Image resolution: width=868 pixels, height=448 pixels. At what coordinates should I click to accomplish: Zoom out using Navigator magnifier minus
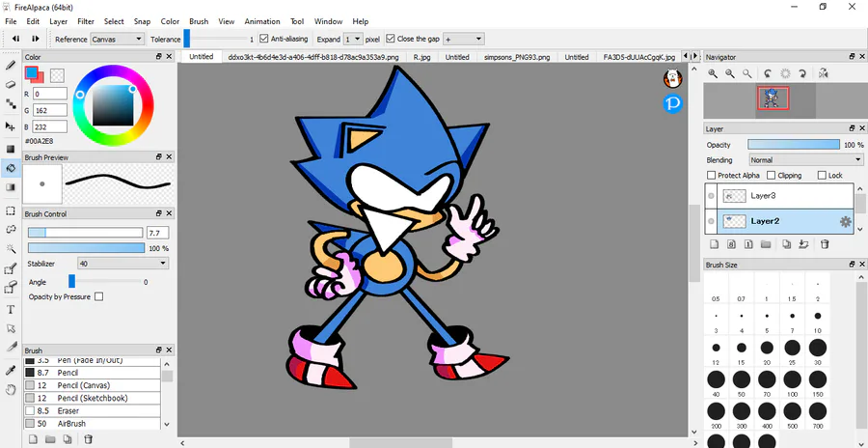(730, 73)
